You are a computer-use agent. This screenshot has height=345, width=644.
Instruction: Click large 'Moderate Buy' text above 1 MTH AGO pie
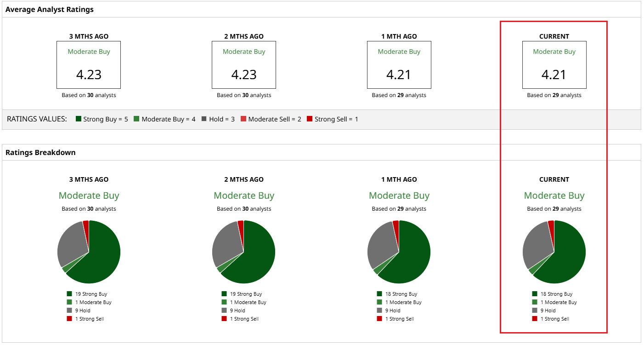399,195
